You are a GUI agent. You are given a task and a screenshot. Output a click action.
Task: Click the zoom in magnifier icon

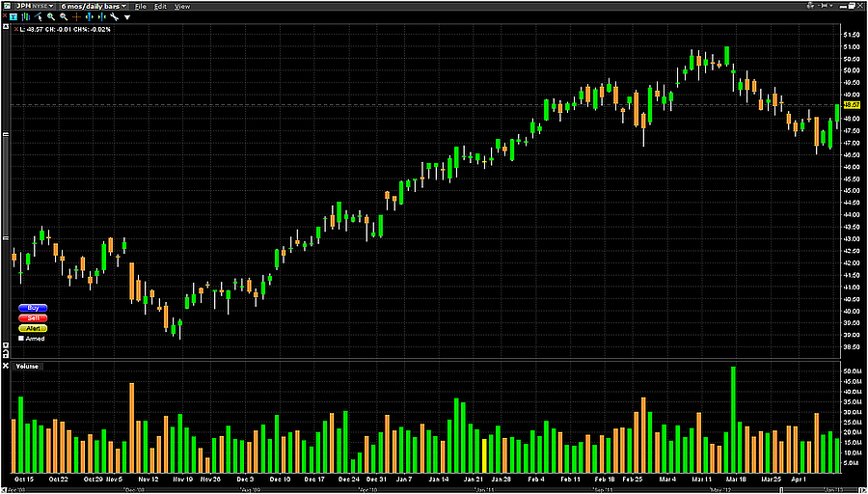pyautogui.click(x=49, y=17)
